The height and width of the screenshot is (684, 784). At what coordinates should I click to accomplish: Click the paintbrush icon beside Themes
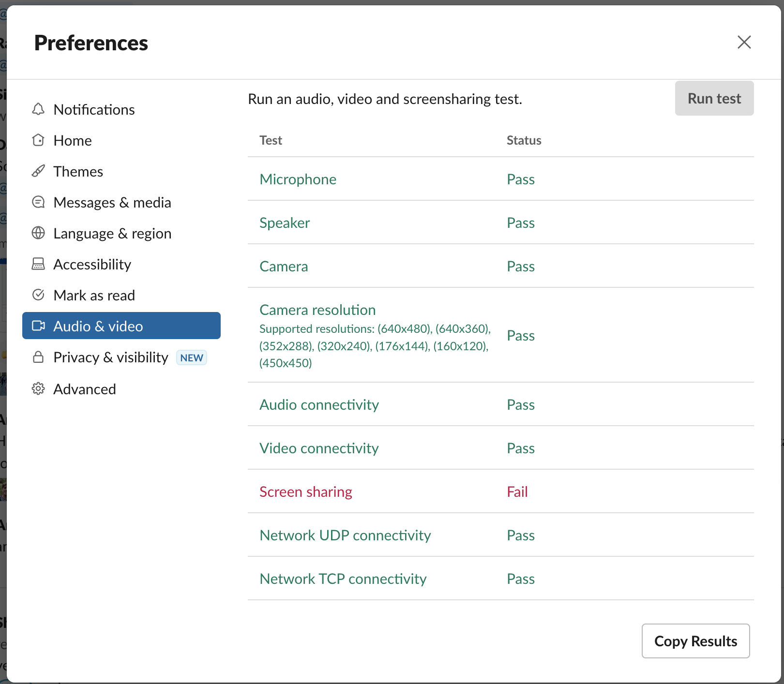[x=38, y=171]
